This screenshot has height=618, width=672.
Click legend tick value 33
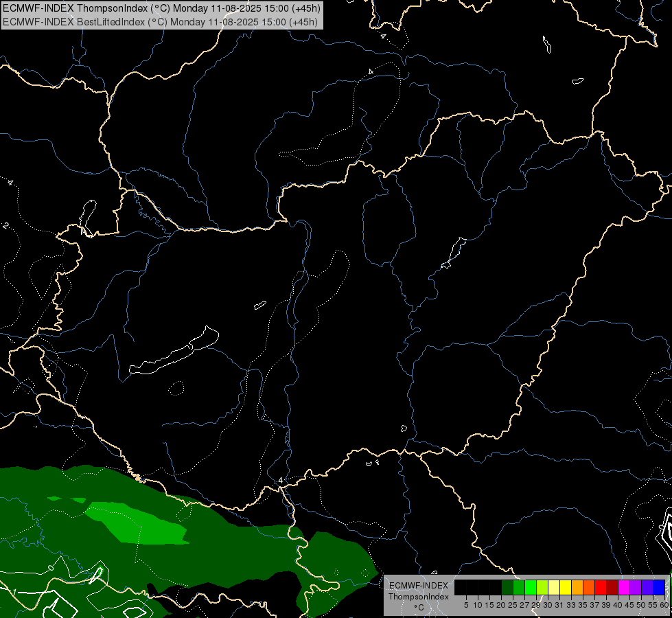571,605
